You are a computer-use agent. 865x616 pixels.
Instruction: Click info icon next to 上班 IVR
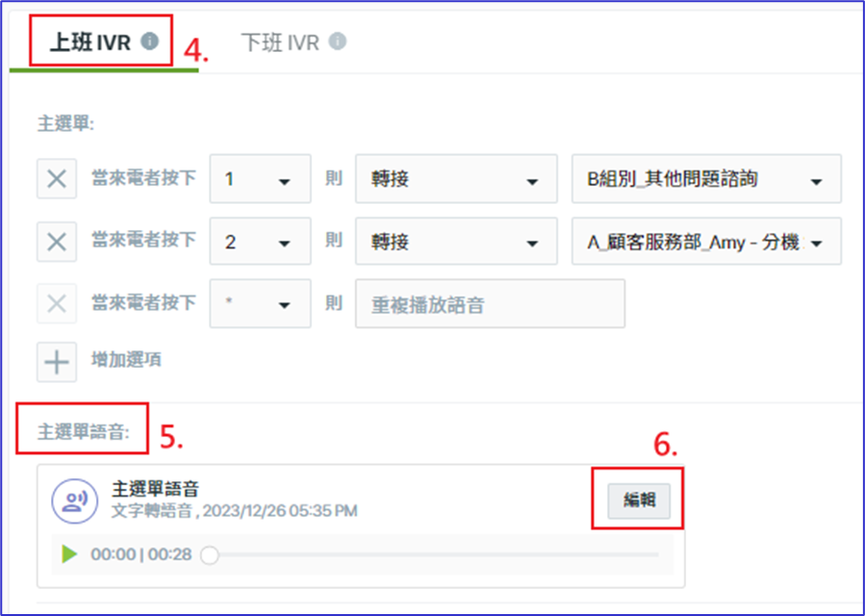(149, 40)
